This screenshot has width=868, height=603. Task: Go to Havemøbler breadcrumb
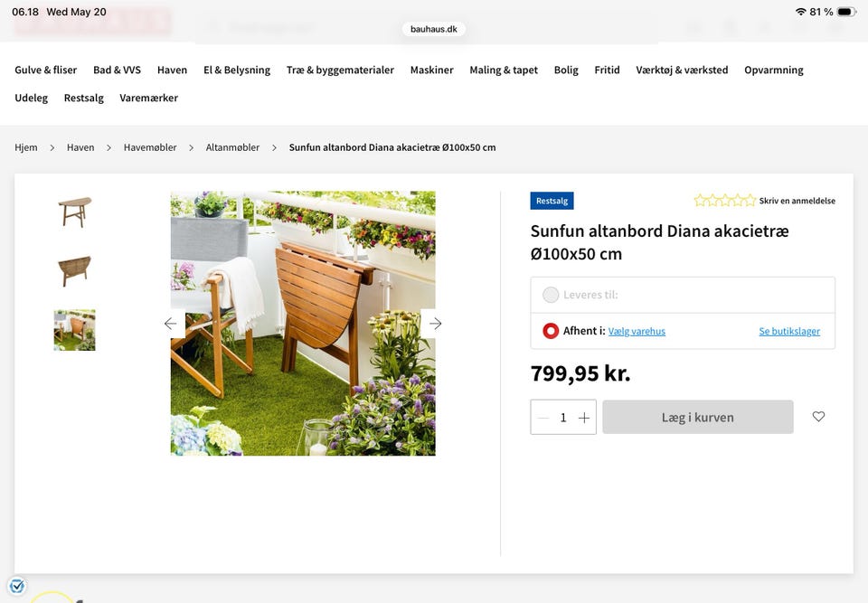150,147
